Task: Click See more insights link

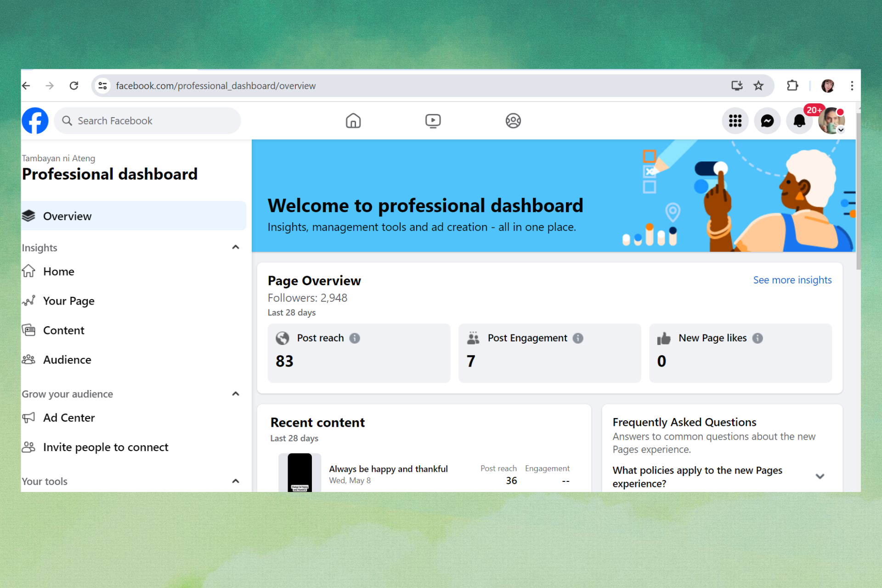Action: coord(792,280)
